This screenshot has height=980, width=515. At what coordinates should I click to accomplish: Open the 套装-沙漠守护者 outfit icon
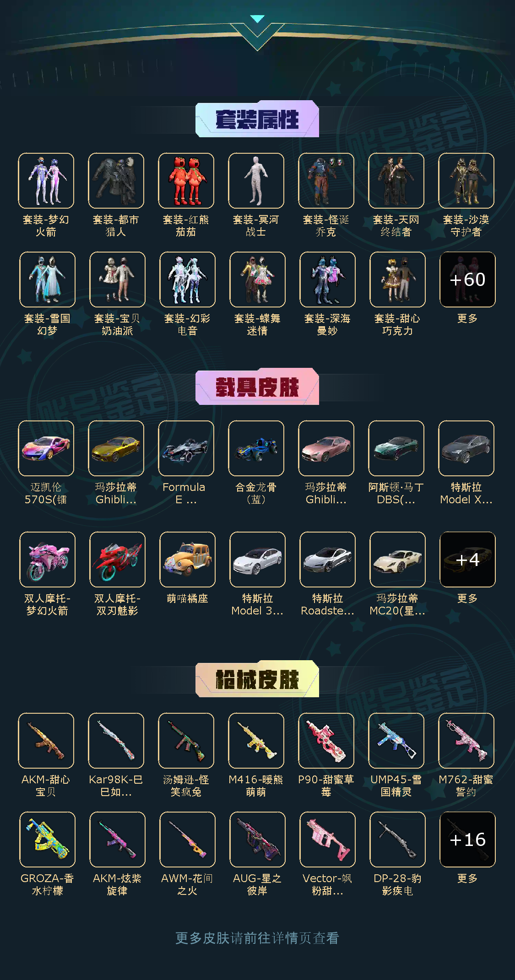pyautogui.click(x=466, y=181)
